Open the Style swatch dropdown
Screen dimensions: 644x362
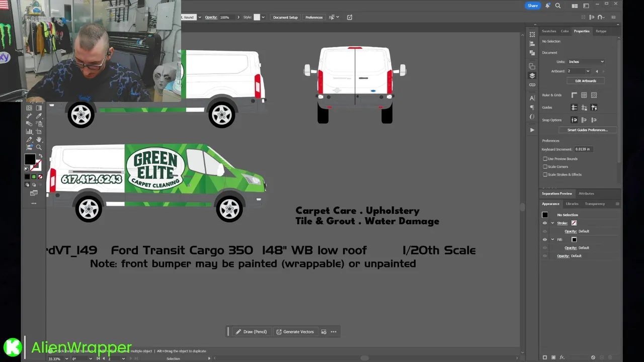[264, 17]
